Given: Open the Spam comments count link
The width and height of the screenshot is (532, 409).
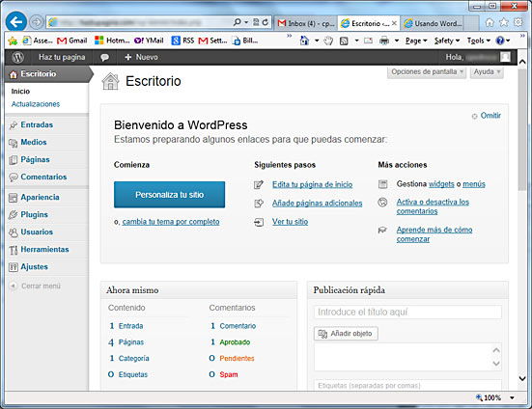Looking at the screenshot, I should [x=229, y=375].
